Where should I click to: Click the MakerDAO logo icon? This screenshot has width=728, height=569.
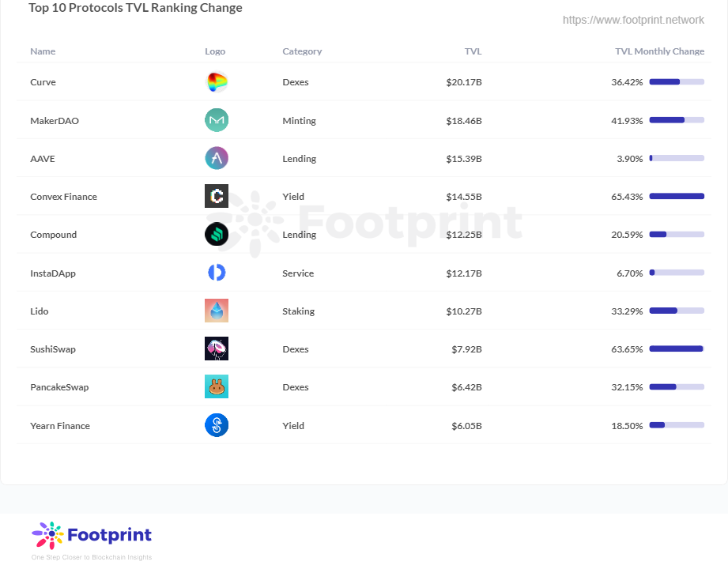pos(217,120)
